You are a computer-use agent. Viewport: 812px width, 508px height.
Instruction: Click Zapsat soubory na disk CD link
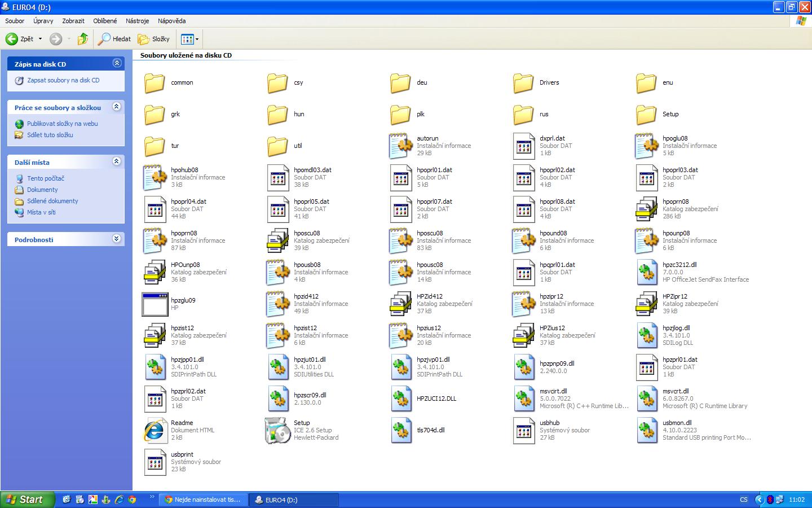tap(63, 80)
